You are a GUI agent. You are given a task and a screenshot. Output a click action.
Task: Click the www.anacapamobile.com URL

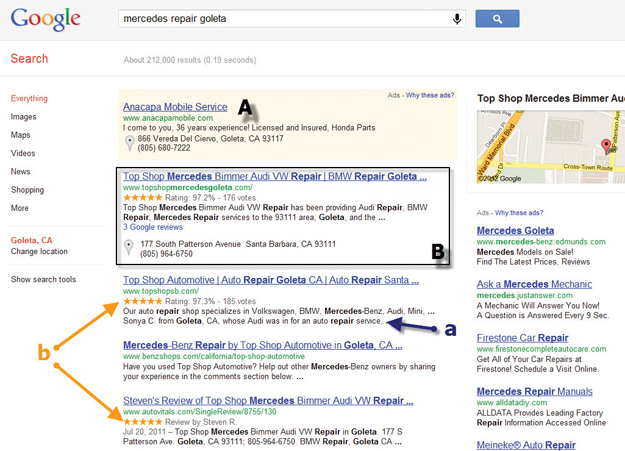click(x=168, y=118)
